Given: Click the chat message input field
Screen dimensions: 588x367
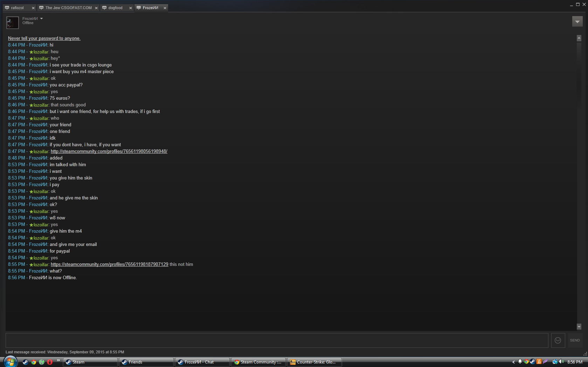Looking at the screenshot, I should (x=277, y=340).
